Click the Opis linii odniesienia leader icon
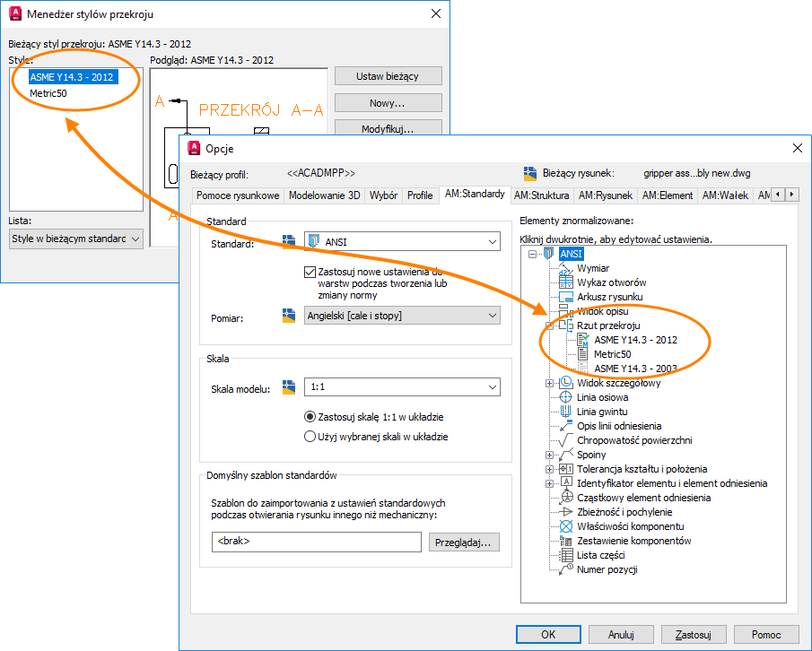 click(566, 426)
